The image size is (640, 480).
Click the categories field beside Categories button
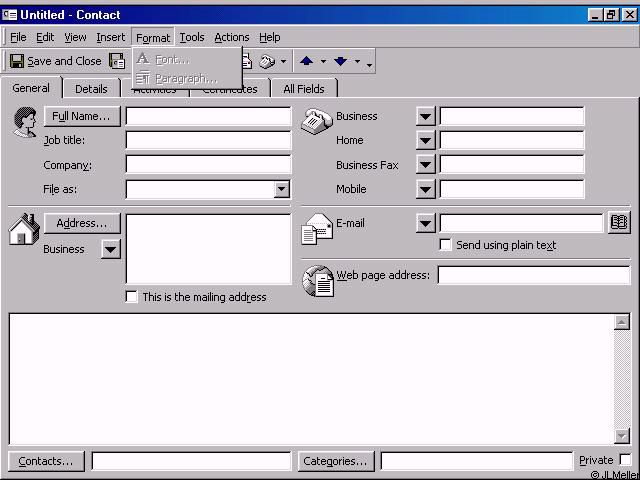(x=477, y=461)
